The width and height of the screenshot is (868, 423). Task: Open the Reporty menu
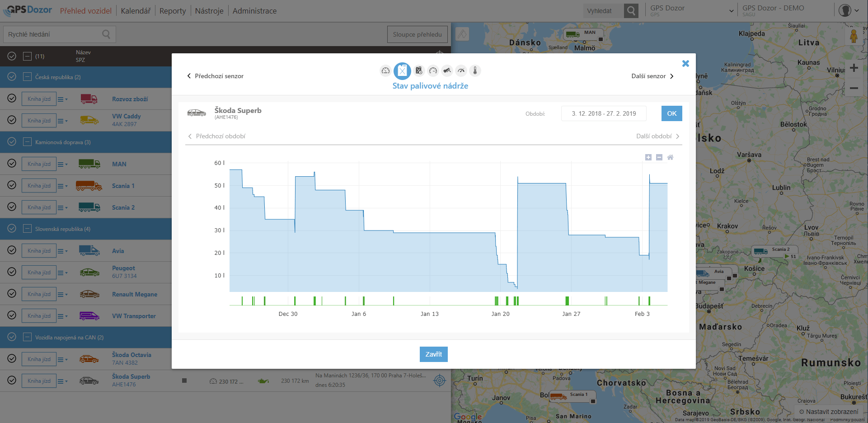173,11
